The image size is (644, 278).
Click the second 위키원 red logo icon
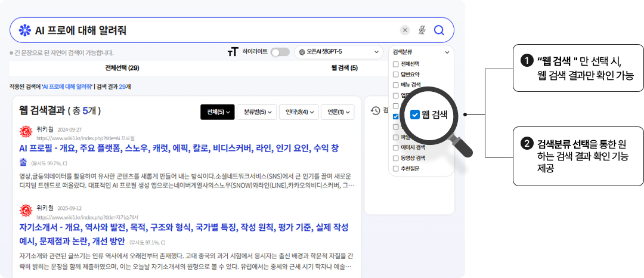coord(26,211)
